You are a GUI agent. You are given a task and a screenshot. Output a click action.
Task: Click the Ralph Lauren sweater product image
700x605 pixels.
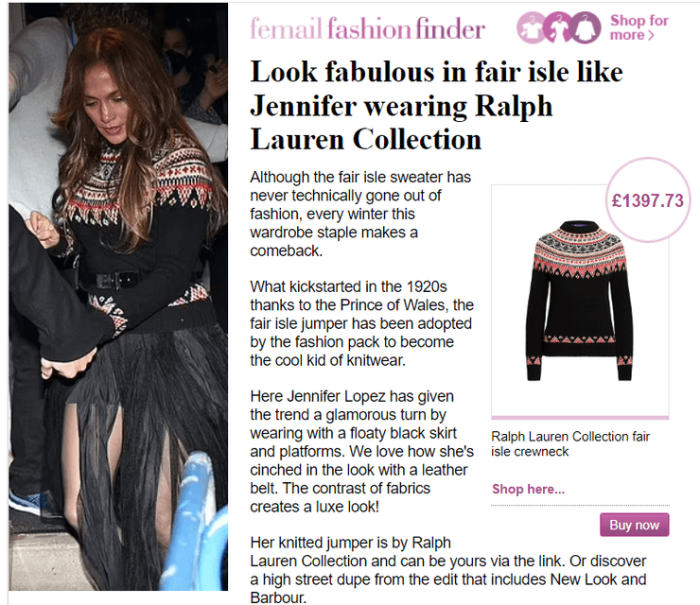(x=580, y=301)
